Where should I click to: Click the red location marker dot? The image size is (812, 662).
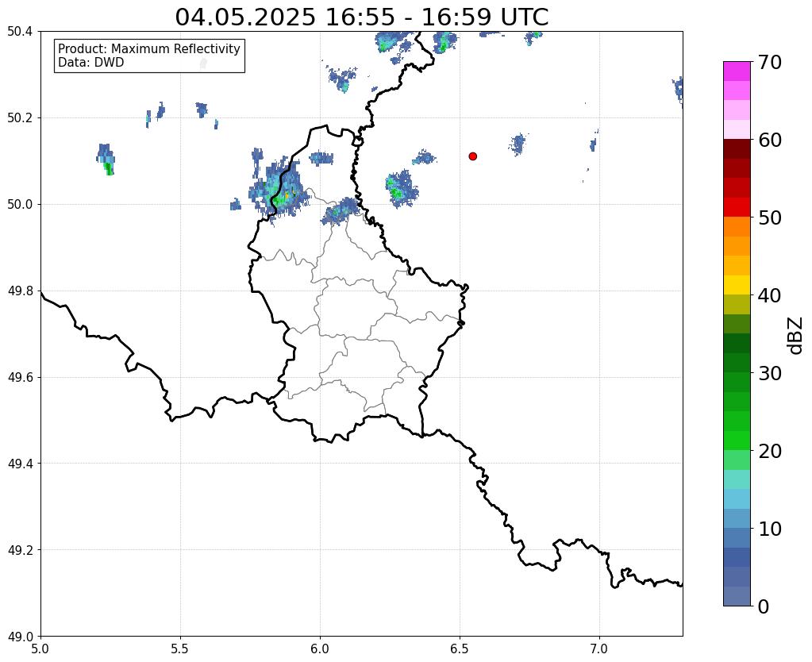tap(472, 156)
